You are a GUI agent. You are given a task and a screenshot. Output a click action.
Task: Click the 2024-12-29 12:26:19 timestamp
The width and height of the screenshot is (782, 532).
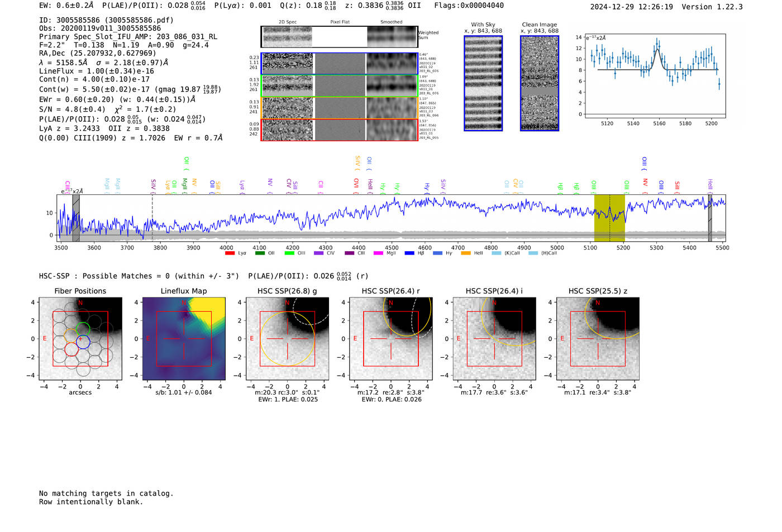tap(631, 7)
